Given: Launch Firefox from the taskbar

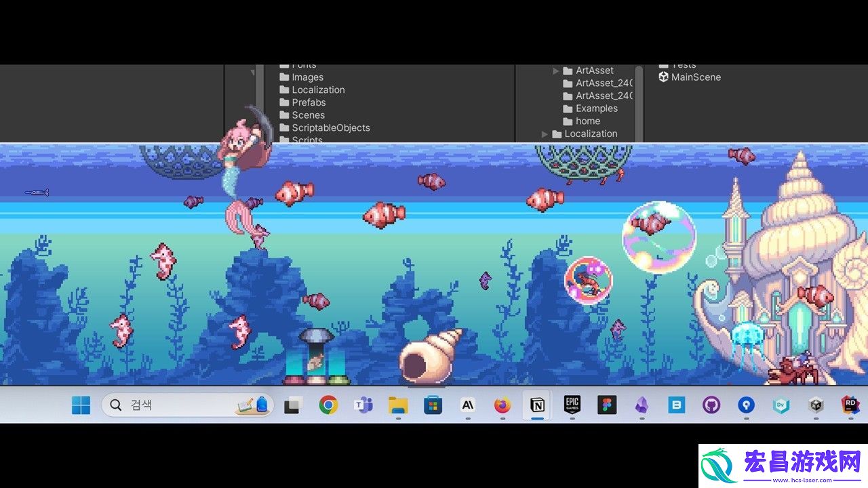Looking at the screenshot, I should [x=502, y=405].
